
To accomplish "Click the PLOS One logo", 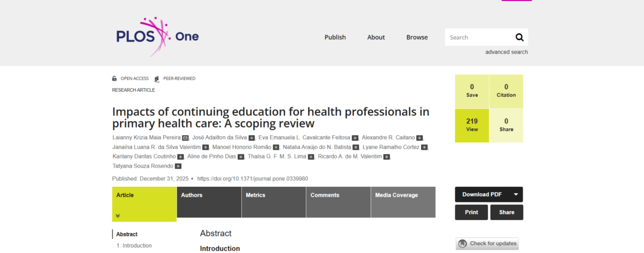I will [x=157, y=37].
